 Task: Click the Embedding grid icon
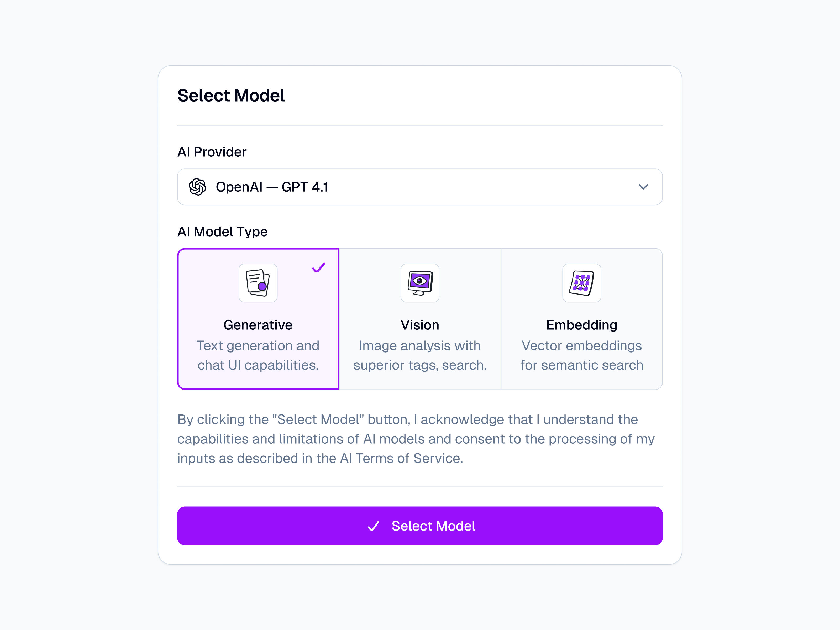[581, 283]
